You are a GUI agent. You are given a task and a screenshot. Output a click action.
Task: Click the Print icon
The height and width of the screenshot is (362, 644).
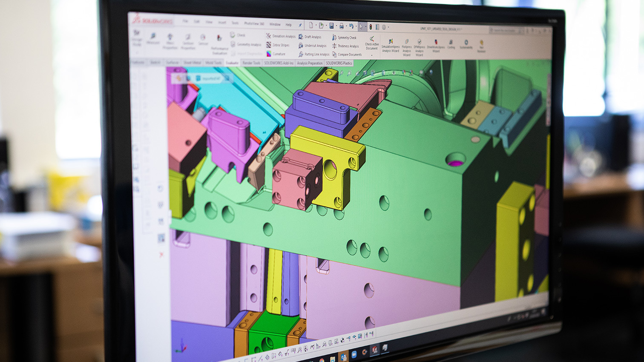click(342, 26)
